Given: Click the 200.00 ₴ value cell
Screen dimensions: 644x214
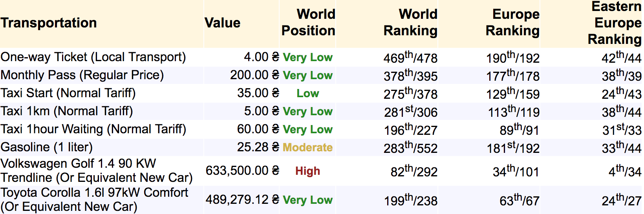Looking at the screenshot, I should (x=255, y=75).
